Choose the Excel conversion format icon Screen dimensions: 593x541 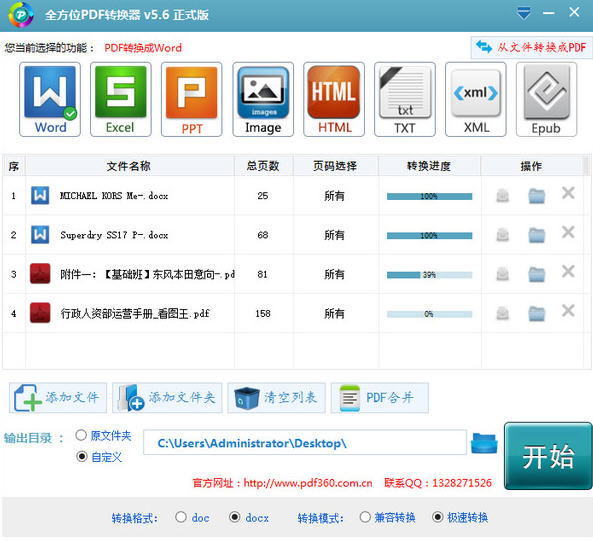point(121,99)
